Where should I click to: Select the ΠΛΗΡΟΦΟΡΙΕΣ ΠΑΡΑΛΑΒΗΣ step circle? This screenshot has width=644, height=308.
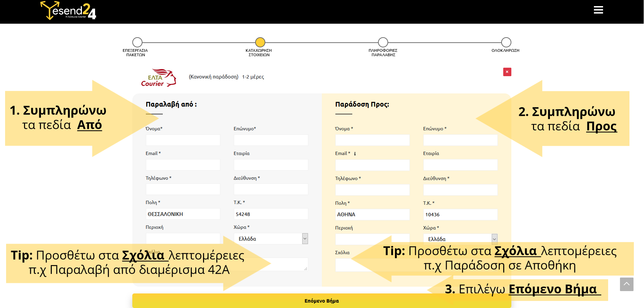coord(383,42)
